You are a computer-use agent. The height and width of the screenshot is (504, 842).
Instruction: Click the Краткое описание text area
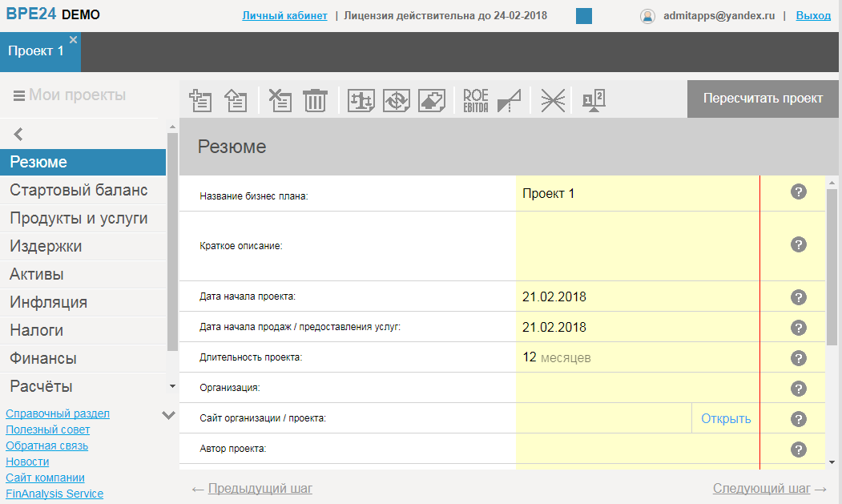(638, 246)
